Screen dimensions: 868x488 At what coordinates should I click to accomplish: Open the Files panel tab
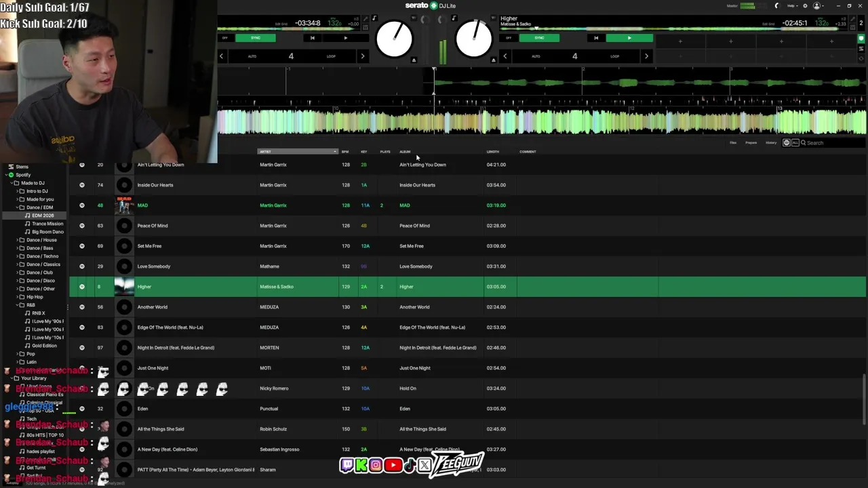pyautogui.click(x=733, y=143)
